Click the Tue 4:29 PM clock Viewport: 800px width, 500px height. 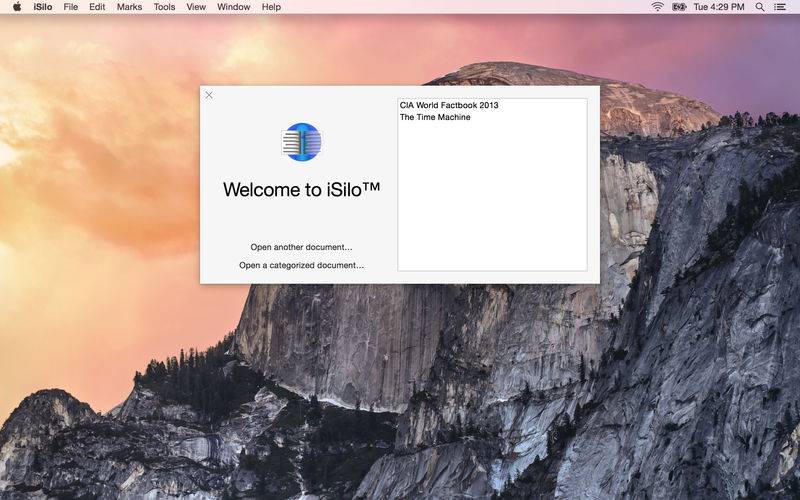[720, 7]
